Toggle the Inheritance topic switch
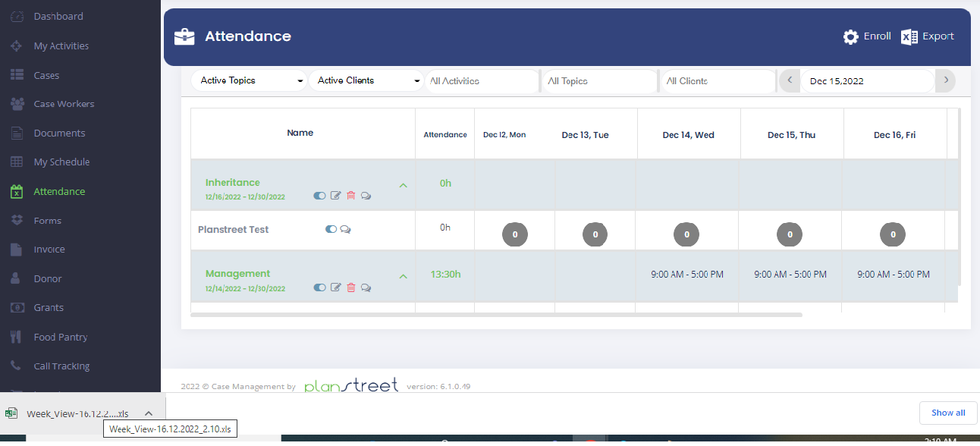 319,196
